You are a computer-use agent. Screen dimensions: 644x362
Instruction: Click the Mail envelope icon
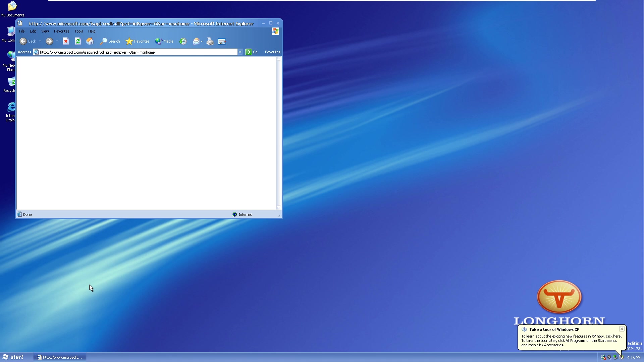(196, 41)
